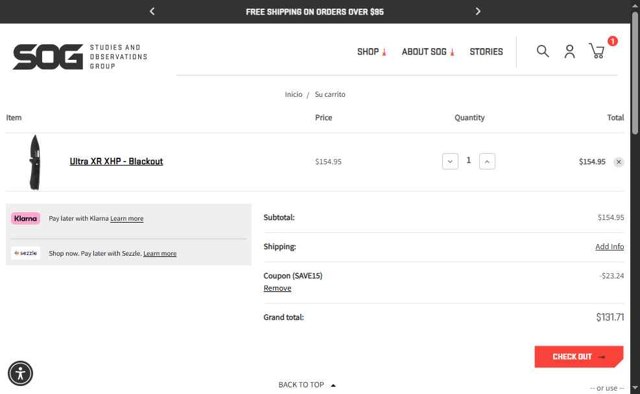
Task: Open Ultra XR XHP - Blackout product link
Action: click(x=116, y=161)
